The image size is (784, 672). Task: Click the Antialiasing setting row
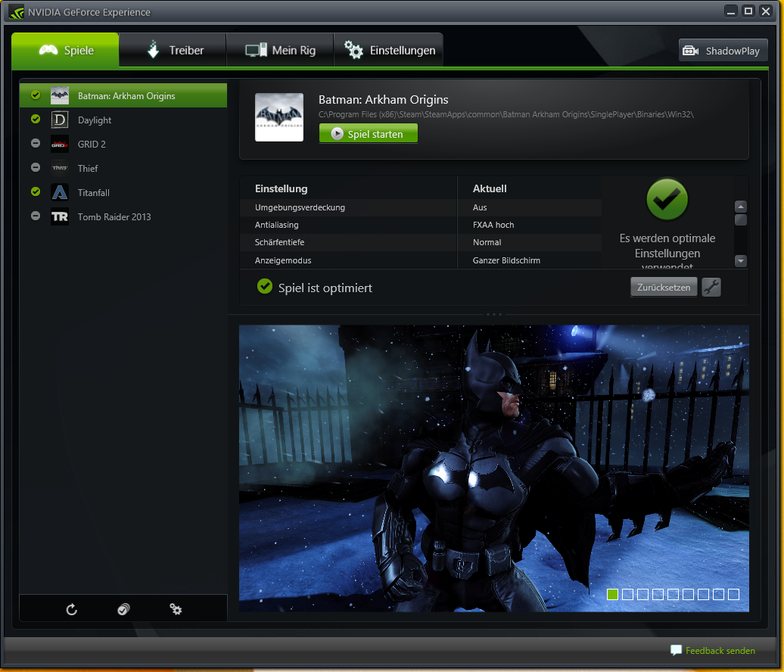click(421, 225)
